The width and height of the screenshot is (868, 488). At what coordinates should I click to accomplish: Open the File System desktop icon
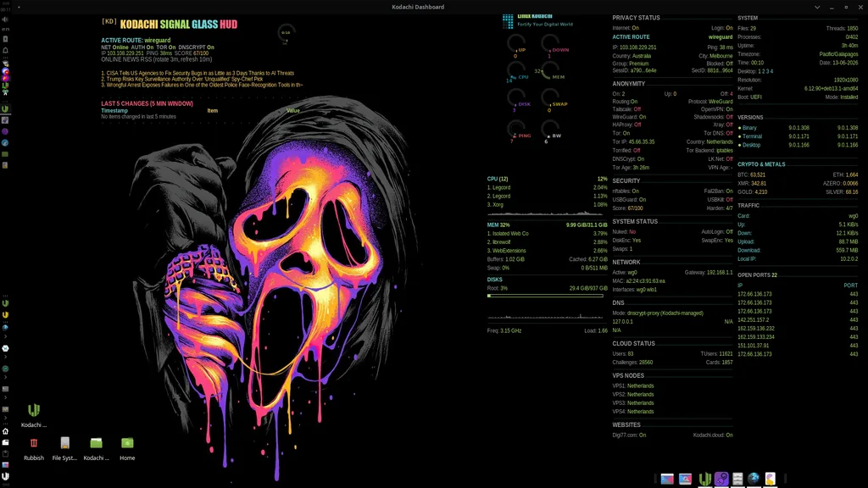pyautogui.click(x=64, y=443)
